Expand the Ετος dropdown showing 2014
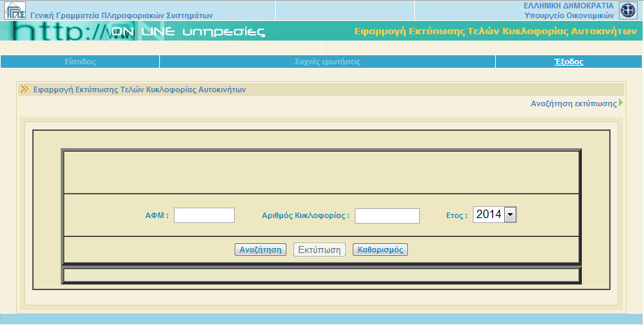 (x=495, y=215)
